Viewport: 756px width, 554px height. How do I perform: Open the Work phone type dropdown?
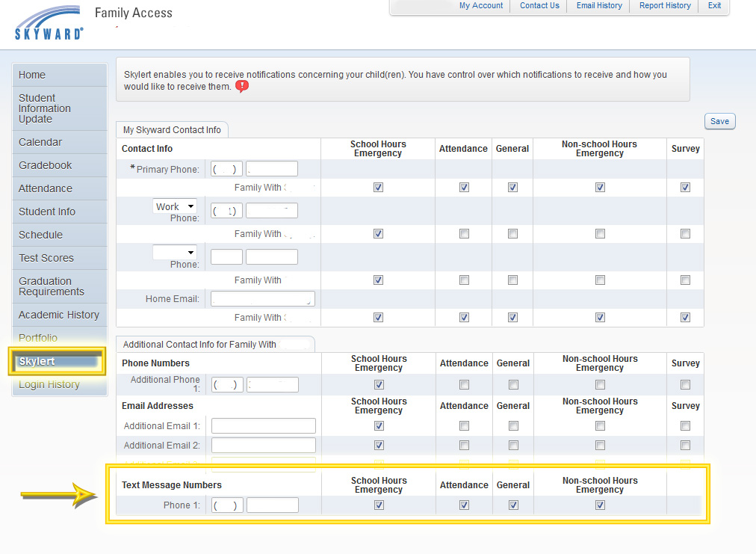coord(175,206)
